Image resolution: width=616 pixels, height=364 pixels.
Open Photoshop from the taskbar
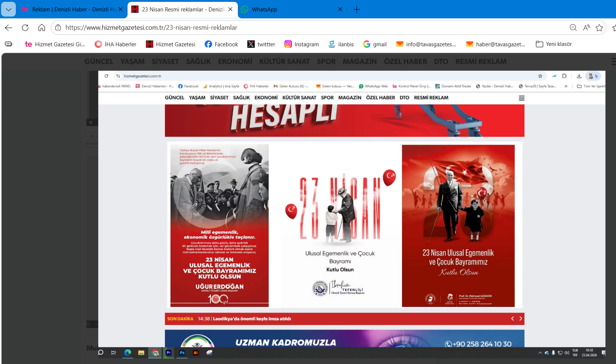(182, 353)
